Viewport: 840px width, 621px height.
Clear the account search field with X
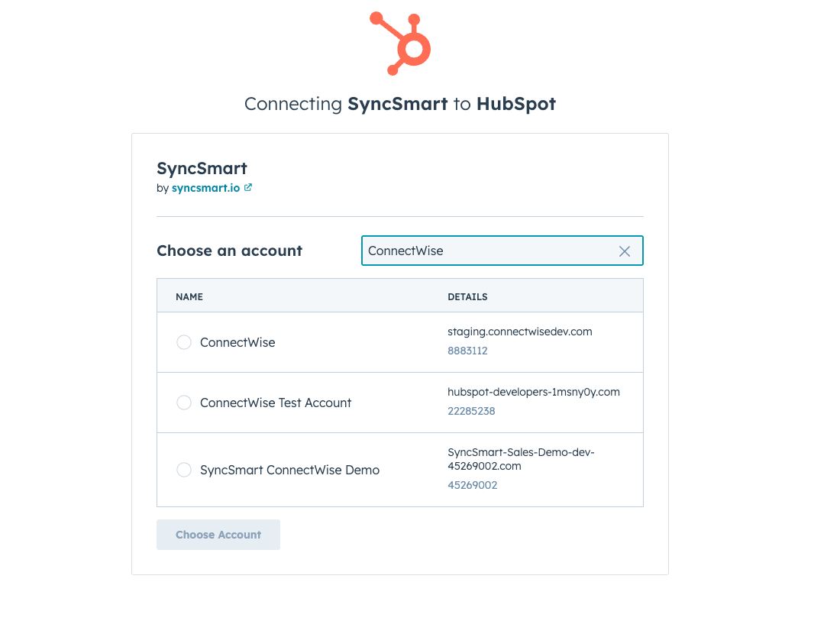(625, 251)
